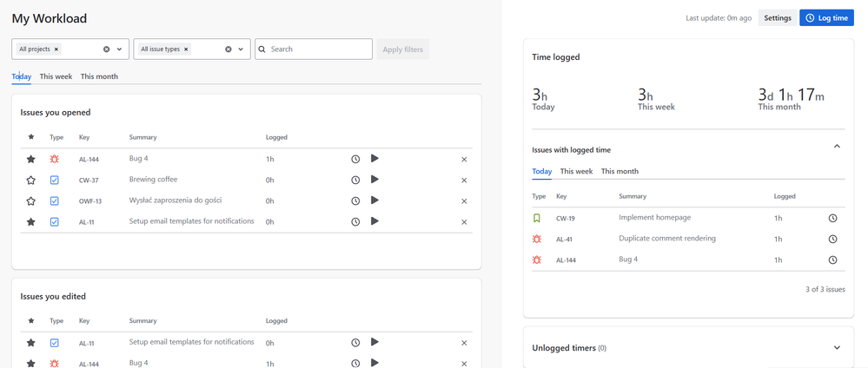868x368 pixels.
Task: Start timer for AL-11 in Issues you edited
Action: pos(374,342)
